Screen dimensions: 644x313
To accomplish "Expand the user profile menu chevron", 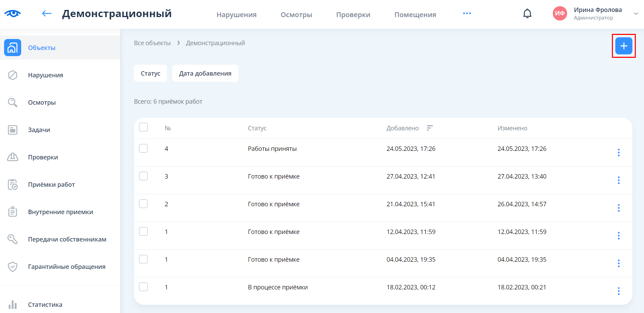I will [x=636, y=14].
